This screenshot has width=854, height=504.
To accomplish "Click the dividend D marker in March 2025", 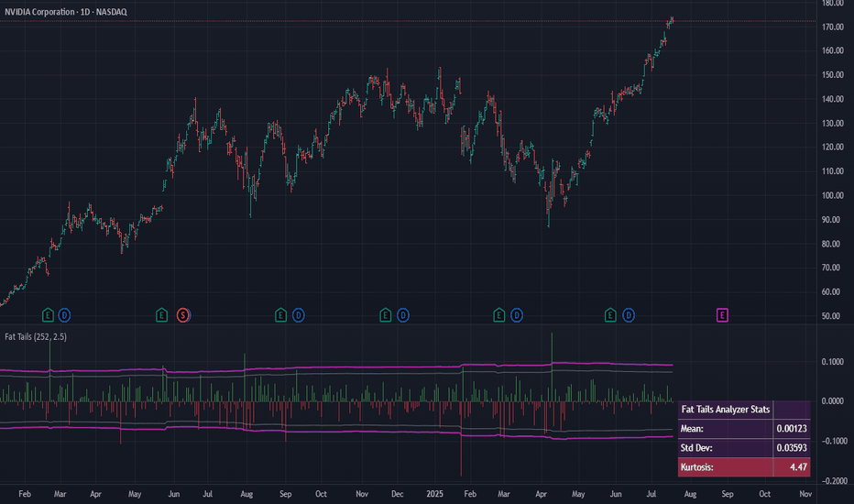I will click(516, 315).
